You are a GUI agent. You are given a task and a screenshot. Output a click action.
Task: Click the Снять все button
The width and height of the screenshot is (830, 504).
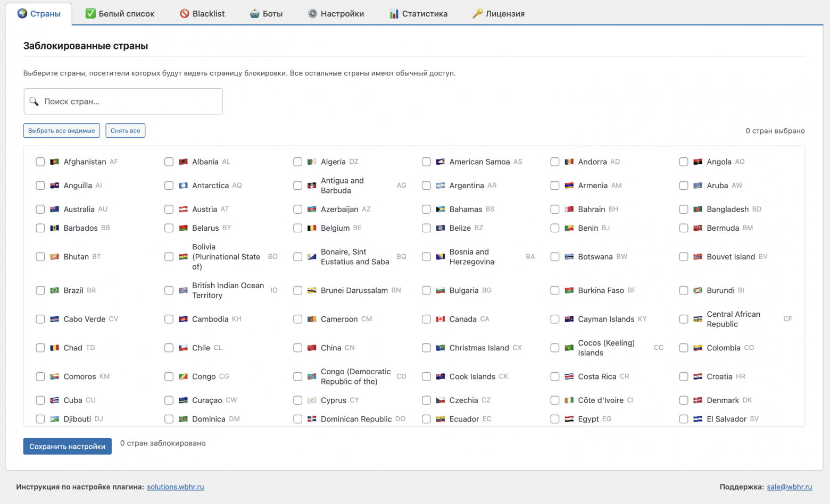126,131
